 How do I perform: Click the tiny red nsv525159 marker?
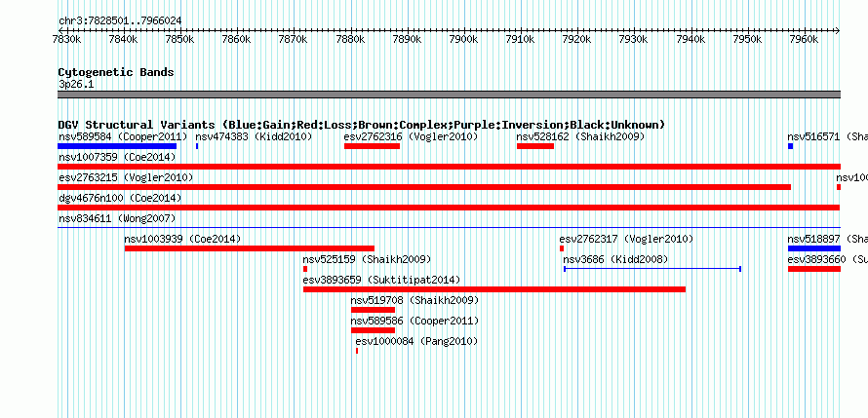305,269
